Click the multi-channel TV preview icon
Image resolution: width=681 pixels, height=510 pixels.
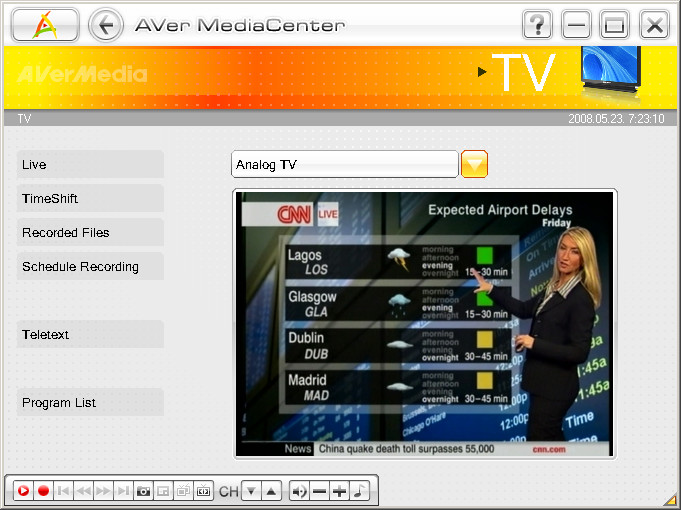click(x=183, y=491)
